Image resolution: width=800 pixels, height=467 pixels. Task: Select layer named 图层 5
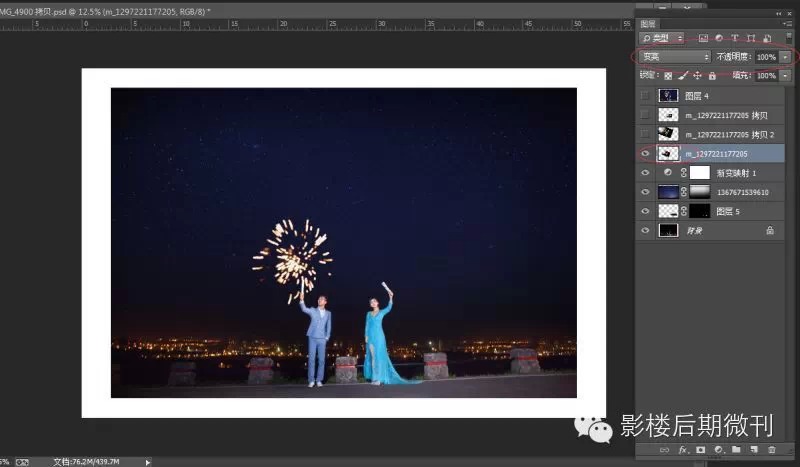point(728,211)
